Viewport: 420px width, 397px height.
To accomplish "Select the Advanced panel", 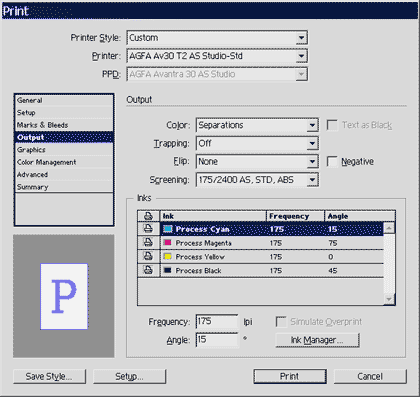I will [64, 174].
